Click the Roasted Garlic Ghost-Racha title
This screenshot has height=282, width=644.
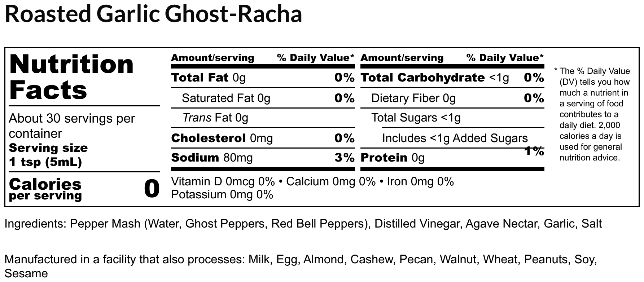pyautogui.click(x=153, y=14)
